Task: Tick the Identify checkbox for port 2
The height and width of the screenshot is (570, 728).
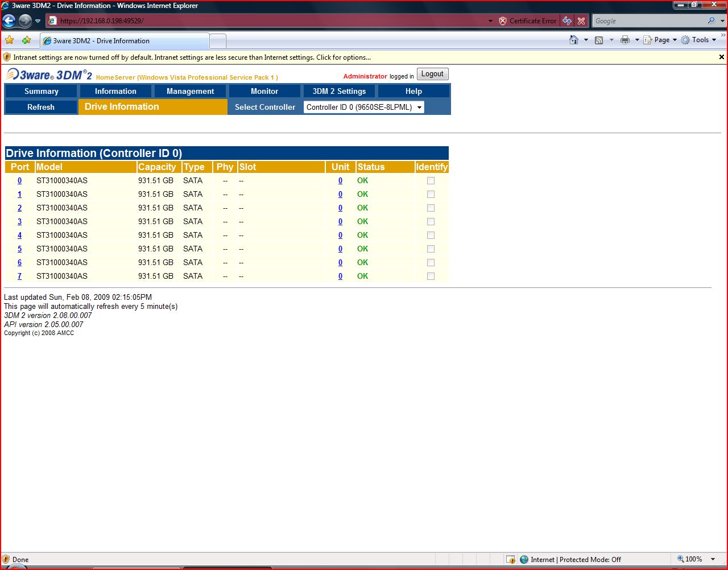Action: tap(431, 208)
